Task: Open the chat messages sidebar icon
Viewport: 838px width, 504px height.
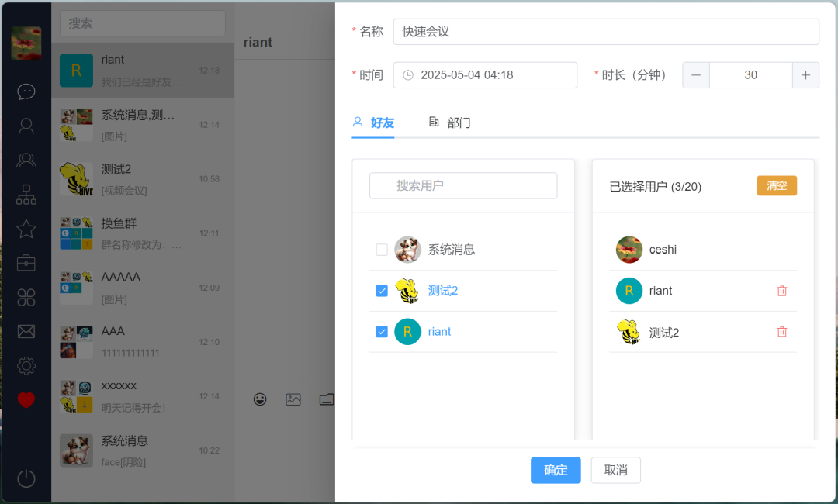Action: (26, 91)
